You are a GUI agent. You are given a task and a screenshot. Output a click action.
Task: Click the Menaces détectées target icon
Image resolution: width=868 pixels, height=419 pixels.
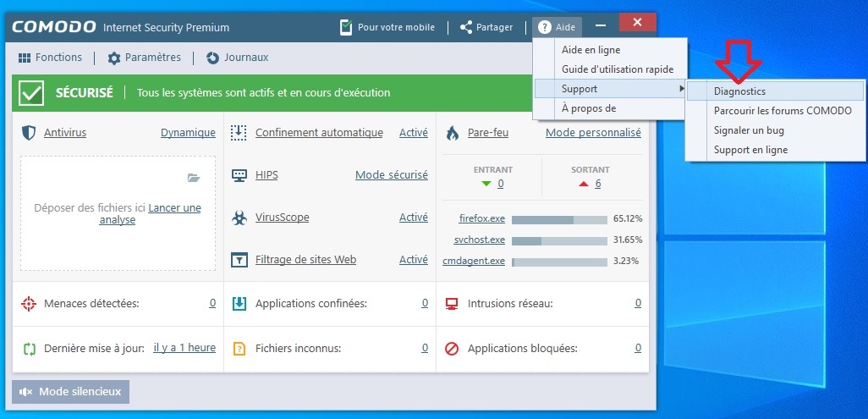pyautogui.click(x=29, y=303)
